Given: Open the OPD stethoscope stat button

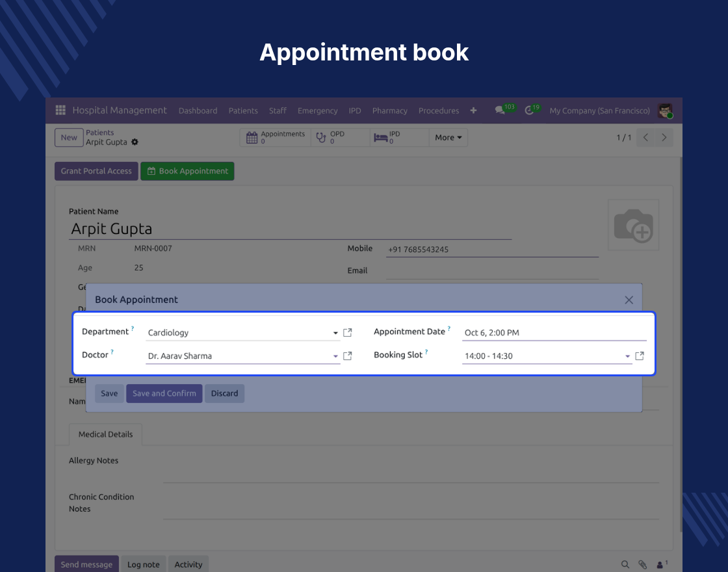Looking at the screenshot, I should coord(341,137).
